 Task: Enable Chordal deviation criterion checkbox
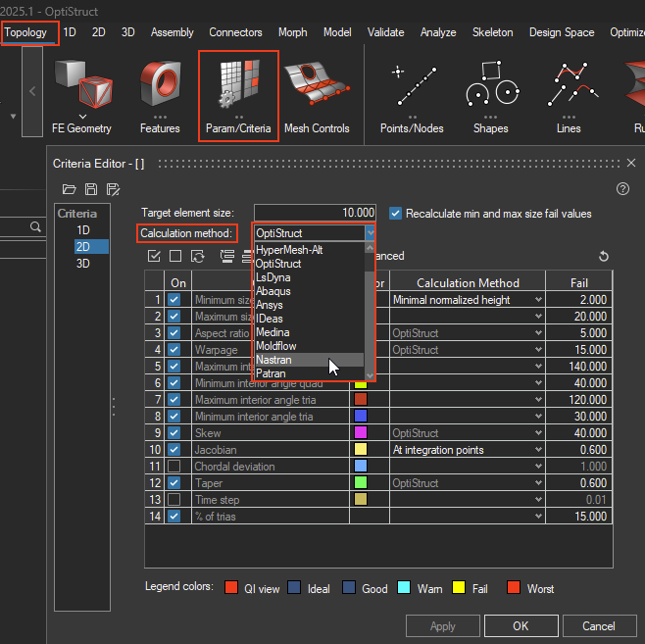coord(174,466)
